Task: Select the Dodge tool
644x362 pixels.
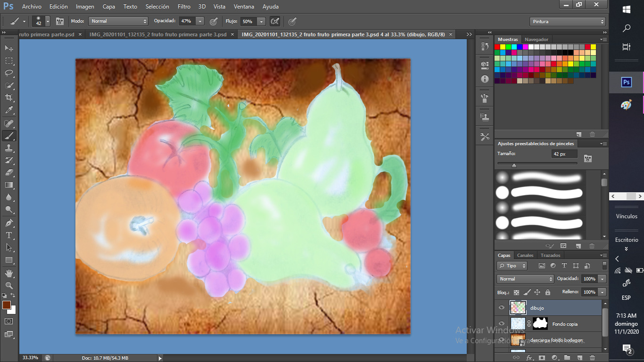Action: coord(9,209)
